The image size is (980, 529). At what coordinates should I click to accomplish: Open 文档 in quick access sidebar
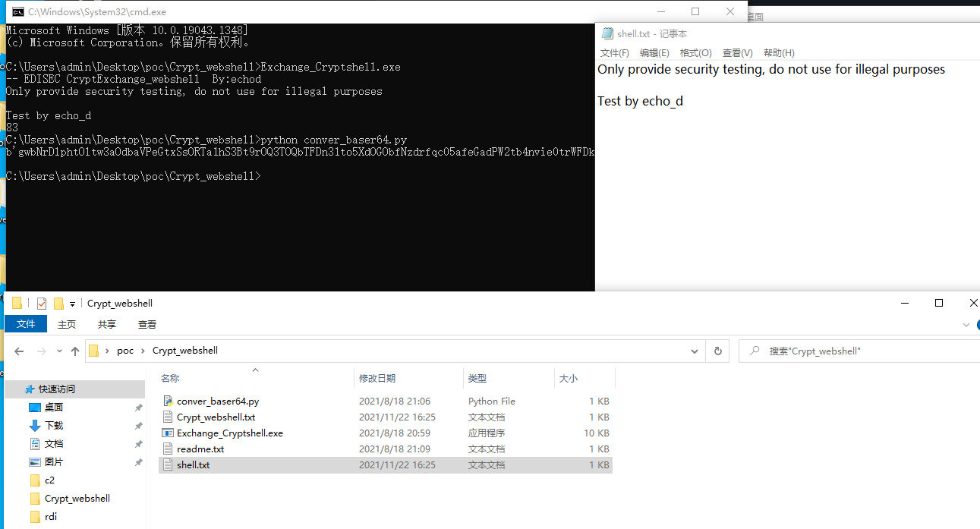click(54, 444)
